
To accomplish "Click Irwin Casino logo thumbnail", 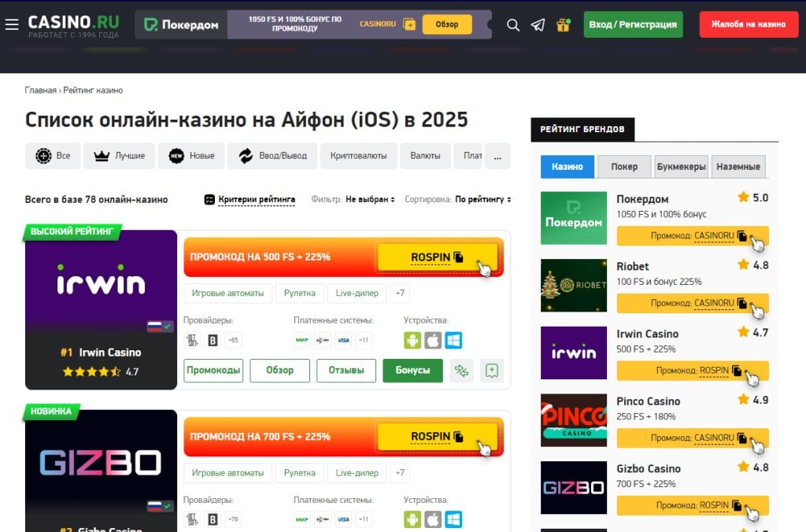I will 101,280.
